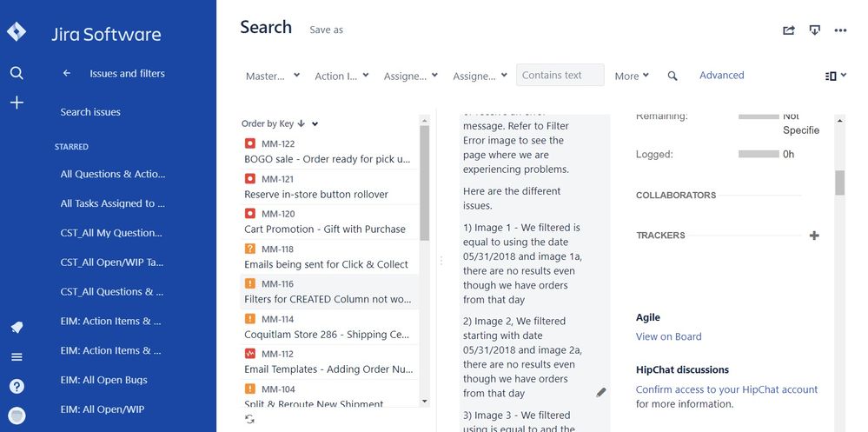Click Save as next to Search

point(326,30)
